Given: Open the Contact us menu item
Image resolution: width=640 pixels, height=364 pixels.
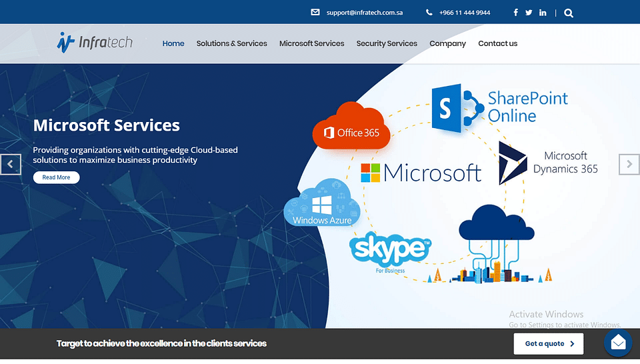Looking at the screenshot, I should 497,43.
